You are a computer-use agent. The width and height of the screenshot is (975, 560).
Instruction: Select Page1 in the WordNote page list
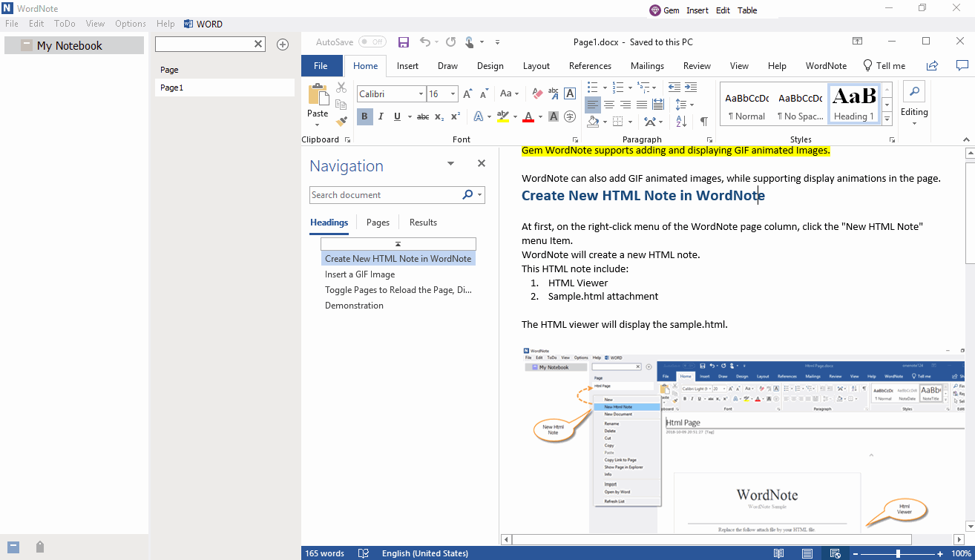(225, 88)
